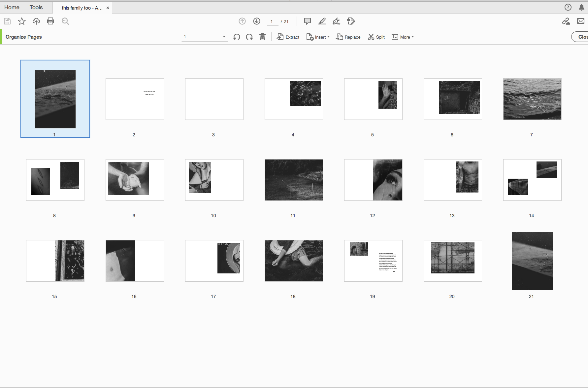Rotate the selected page counterclockwise
Screen dimensions: 588x388
[236, 37]
